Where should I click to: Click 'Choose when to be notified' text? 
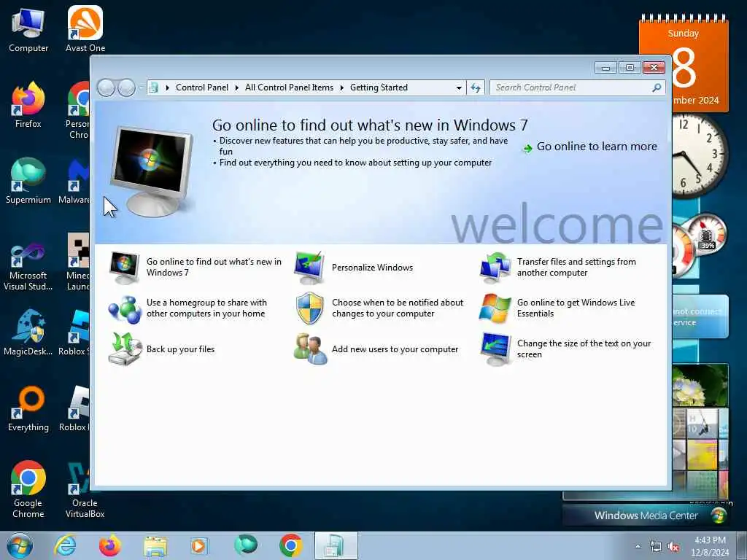(398, 308)
